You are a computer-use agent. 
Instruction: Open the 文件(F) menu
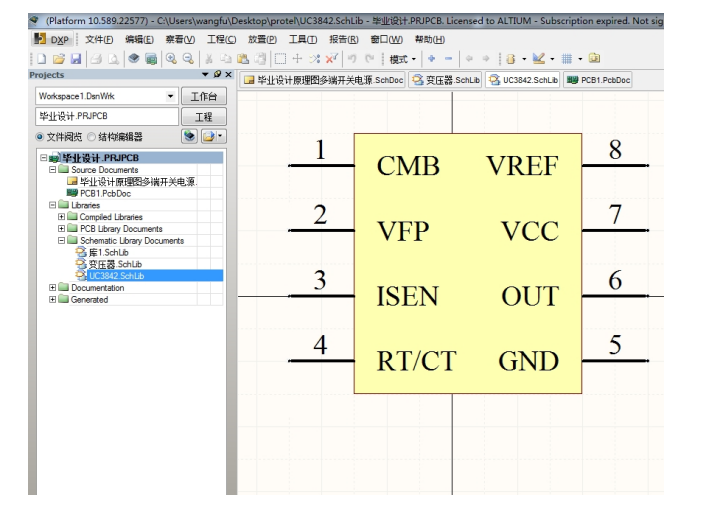pos(99,40)
